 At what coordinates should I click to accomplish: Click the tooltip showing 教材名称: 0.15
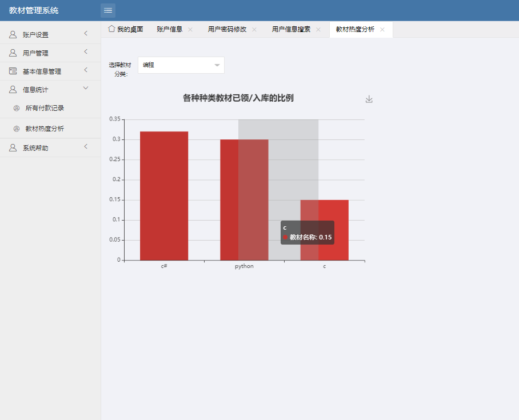308,233
